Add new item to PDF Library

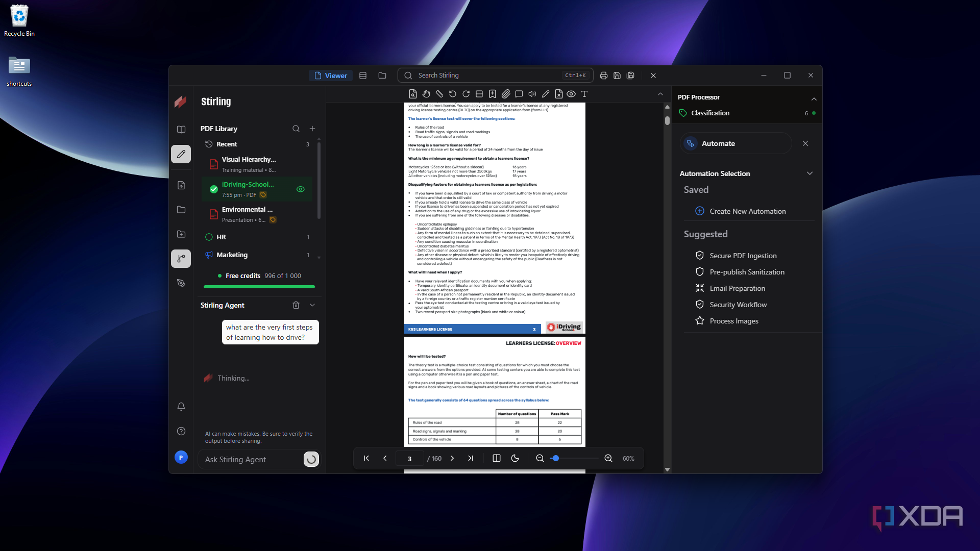(312, 129)
